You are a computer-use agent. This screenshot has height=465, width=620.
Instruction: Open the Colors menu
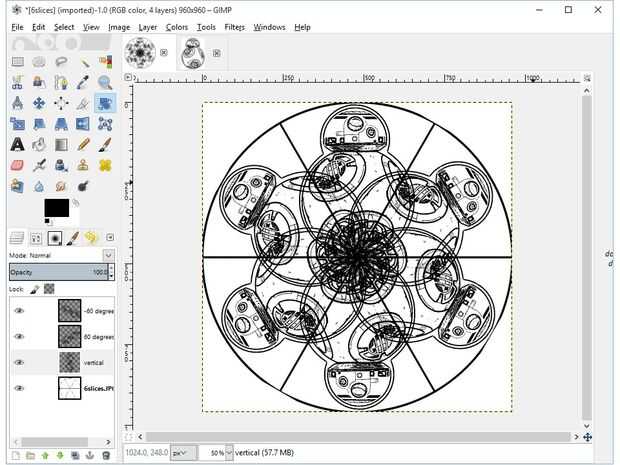[177, 27]
